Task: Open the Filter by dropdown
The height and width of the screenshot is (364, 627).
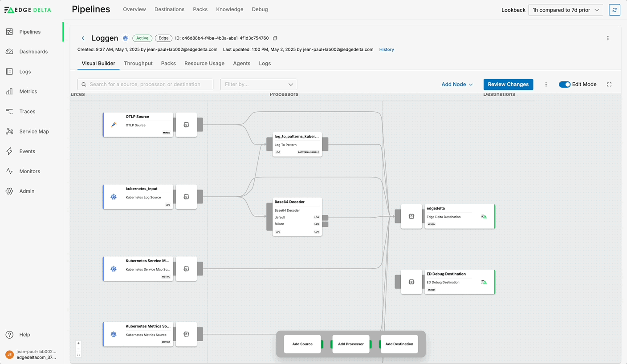Action: (x=259, y=84)
